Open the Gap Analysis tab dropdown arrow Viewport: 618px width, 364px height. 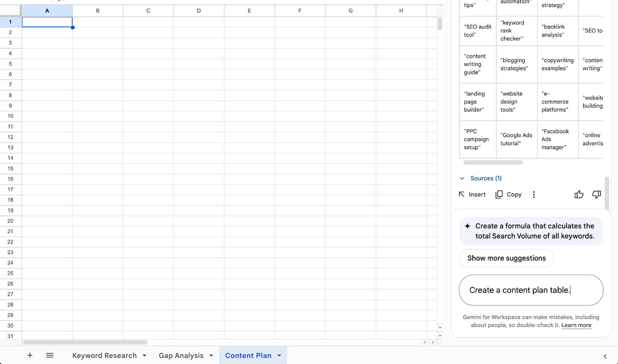point(211,356)
